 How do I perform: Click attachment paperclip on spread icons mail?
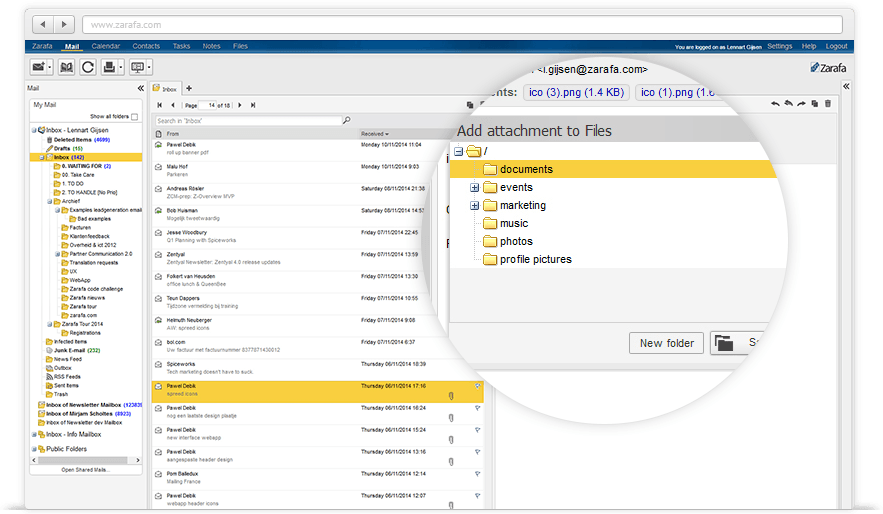pyautogui.click(x=451, y=396)
